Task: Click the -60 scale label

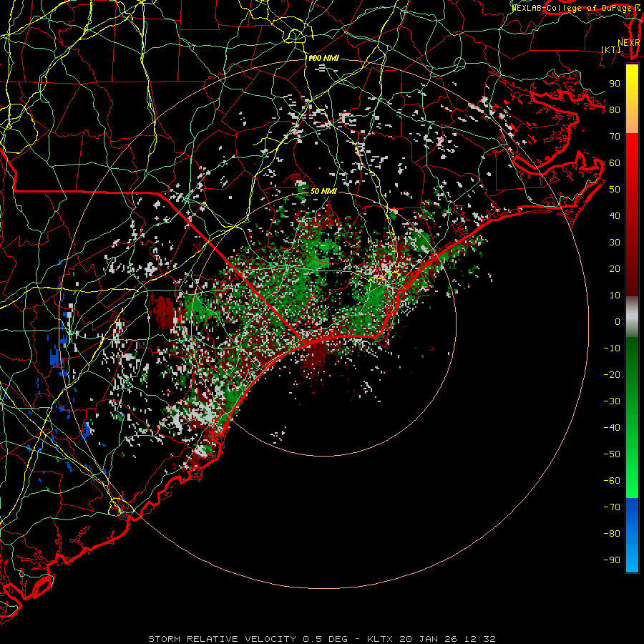Action: point(612,481)
